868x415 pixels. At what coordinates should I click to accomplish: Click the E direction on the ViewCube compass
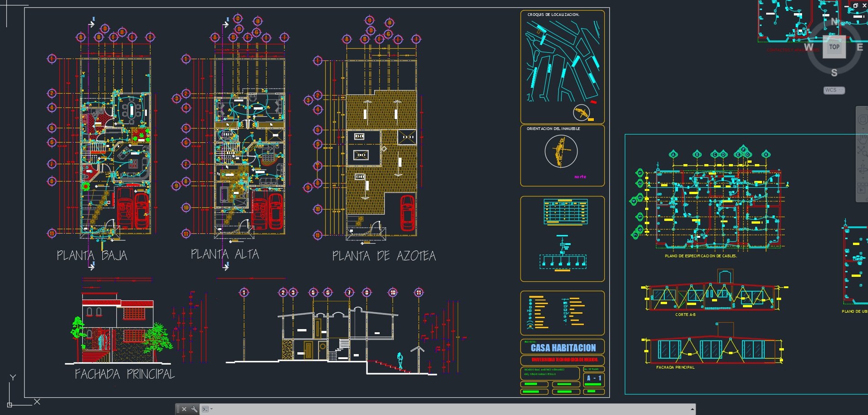(x=858, y=47)
